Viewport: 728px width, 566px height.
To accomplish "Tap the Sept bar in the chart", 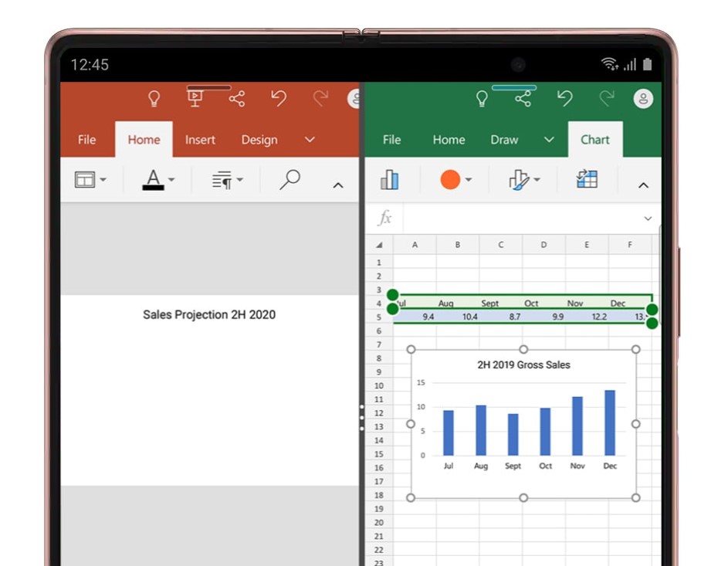I will (x=513, y=434).
